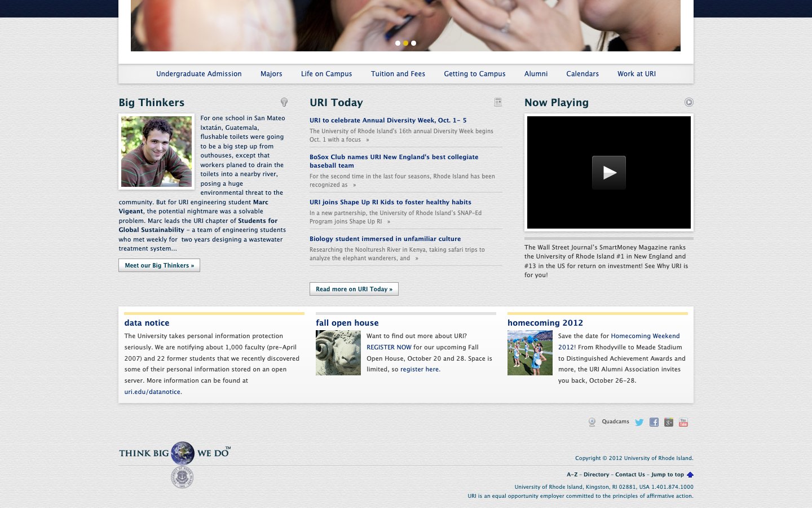Select Tuition and Fees in navigation

coord(398,74)
